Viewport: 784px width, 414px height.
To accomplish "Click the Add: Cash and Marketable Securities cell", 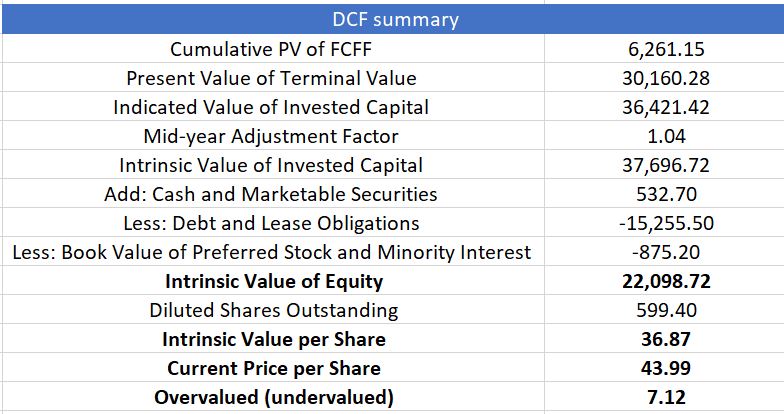I will pos(270,194).
